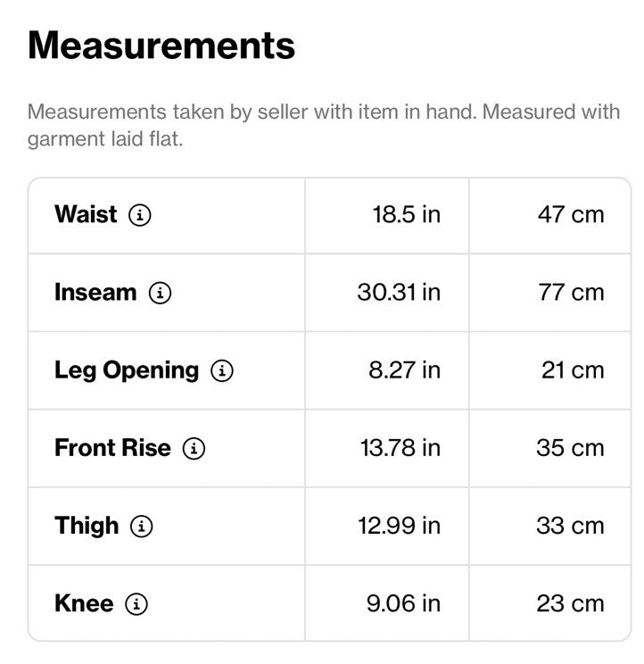Click the Waist row label
This screenshot has height=664, width=644.
(86, 214)
